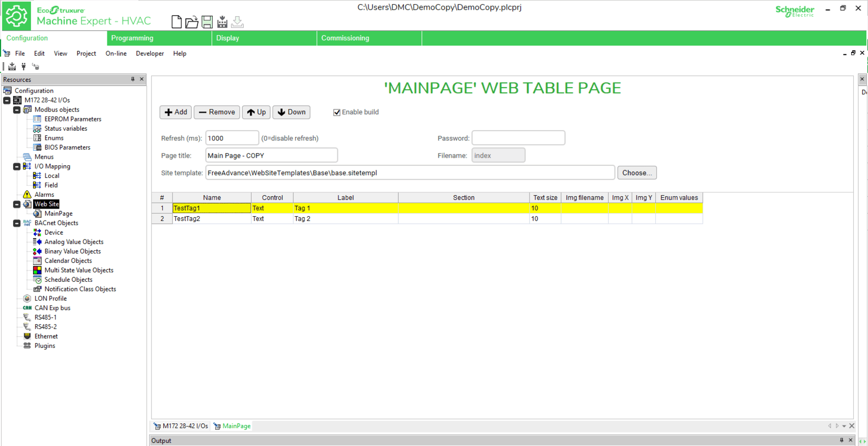This screenshot has height=446, width=868.
Task: Open Binary Value Objects
Action: point(73,251)
